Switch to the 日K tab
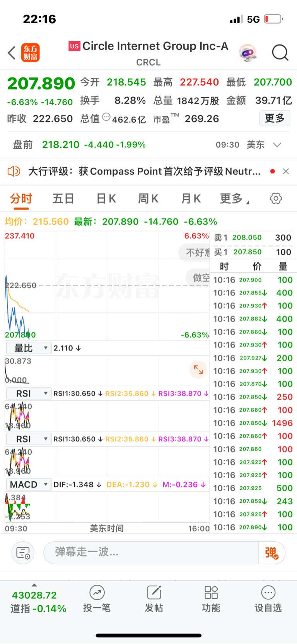This screenshot has height=644, width=297. [x=106, y=199]
